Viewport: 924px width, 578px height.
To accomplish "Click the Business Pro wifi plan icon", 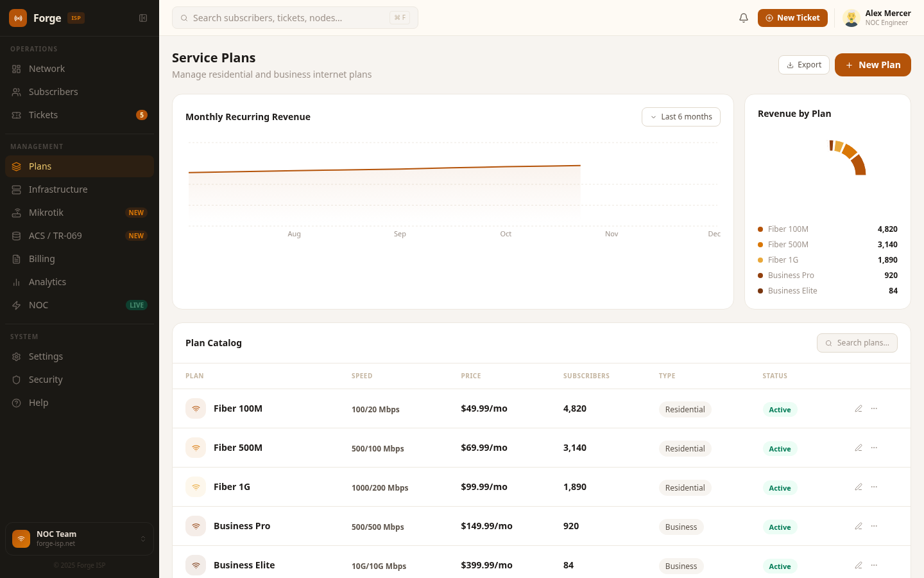I will coord(196,526).
